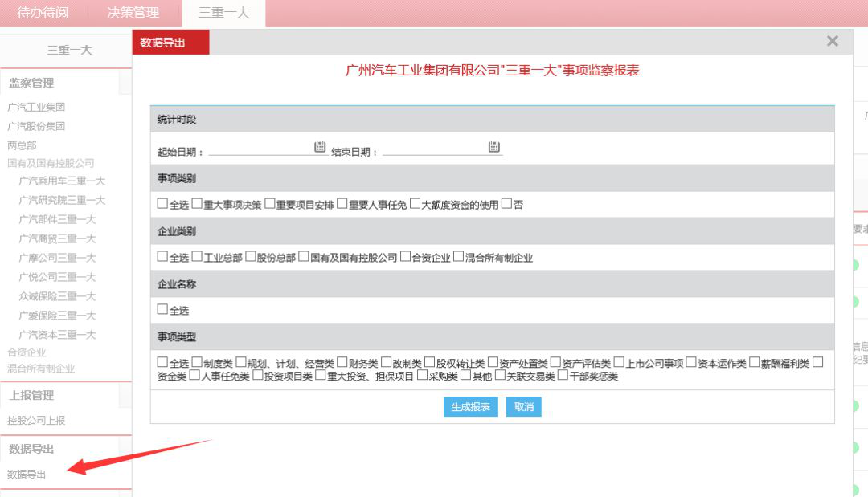This screenshot has height=497, width=868.
Task: Select the 数据导出 dialog title tab
Action: [170, 43]
